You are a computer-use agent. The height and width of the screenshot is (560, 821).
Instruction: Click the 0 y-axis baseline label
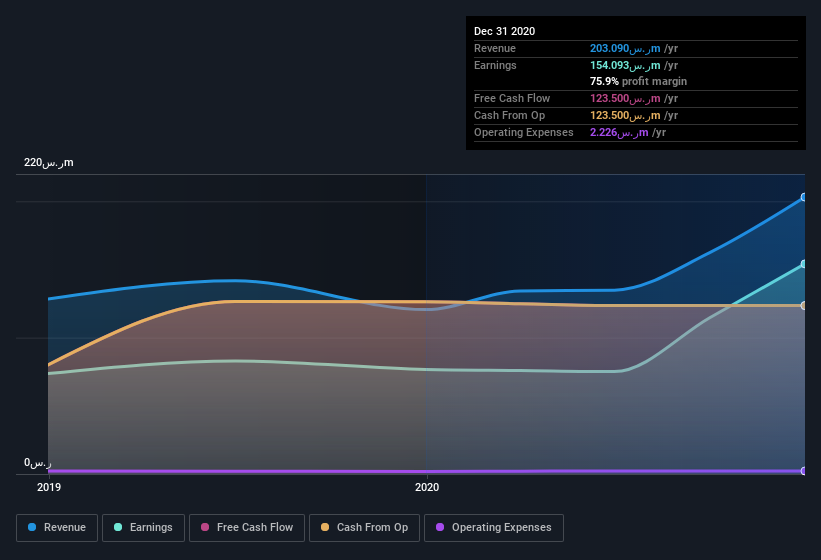point(37,463)
